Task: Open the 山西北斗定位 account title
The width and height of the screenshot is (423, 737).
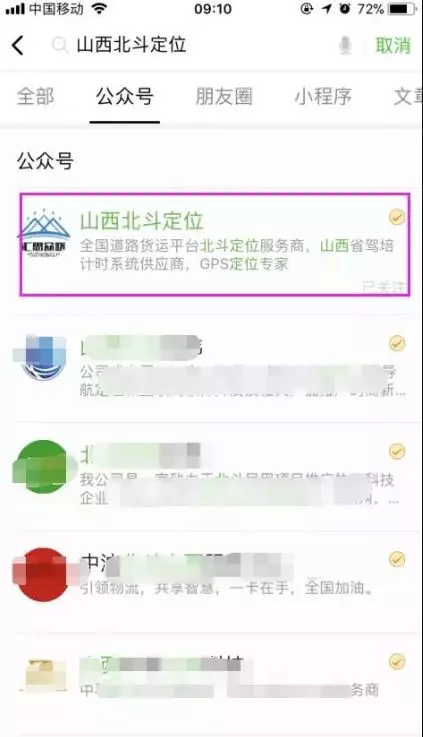Action: pyautogui.click(x=141, y=220)
